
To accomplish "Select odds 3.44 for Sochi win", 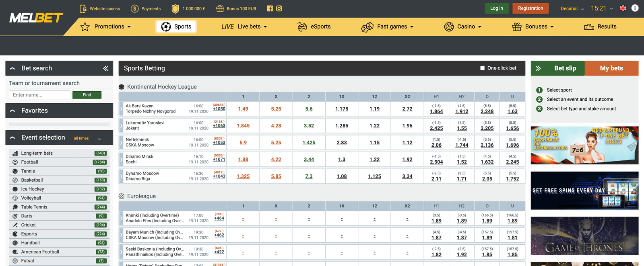I will (x=309, y=160).
